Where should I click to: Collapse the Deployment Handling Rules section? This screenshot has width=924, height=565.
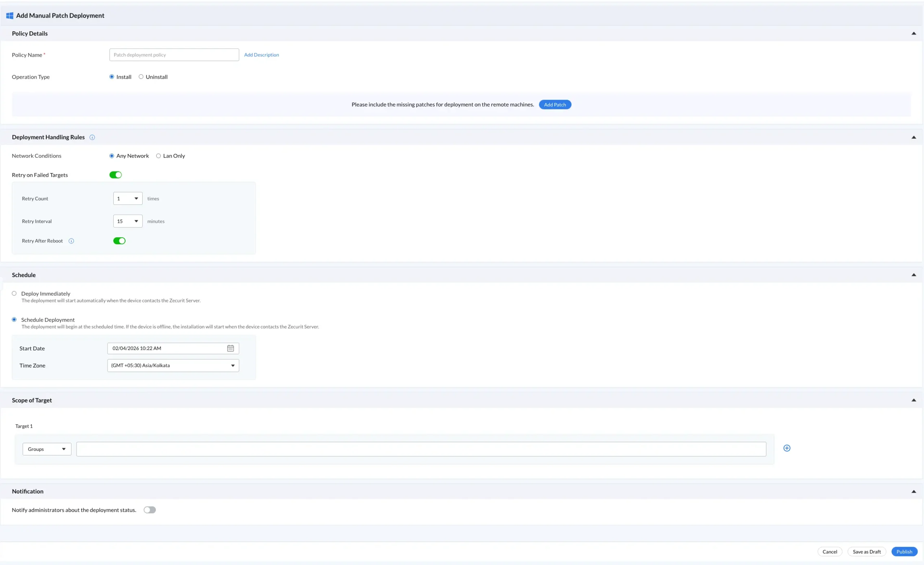[914, 137]
